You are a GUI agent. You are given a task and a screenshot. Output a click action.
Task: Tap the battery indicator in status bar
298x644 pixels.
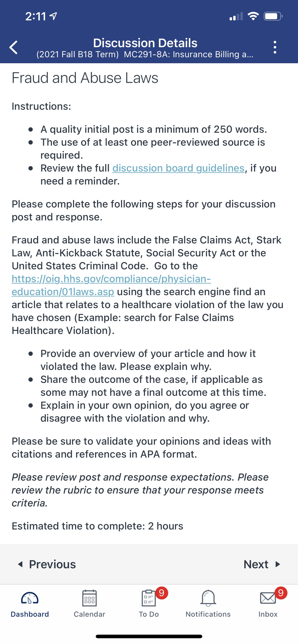(273, 17)
